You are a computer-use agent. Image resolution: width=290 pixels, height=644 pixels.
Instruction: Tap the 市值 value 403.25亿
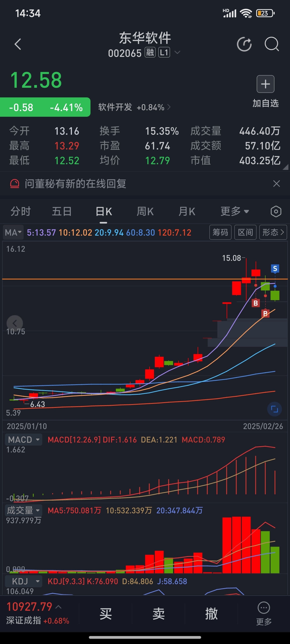coord(260,160)
